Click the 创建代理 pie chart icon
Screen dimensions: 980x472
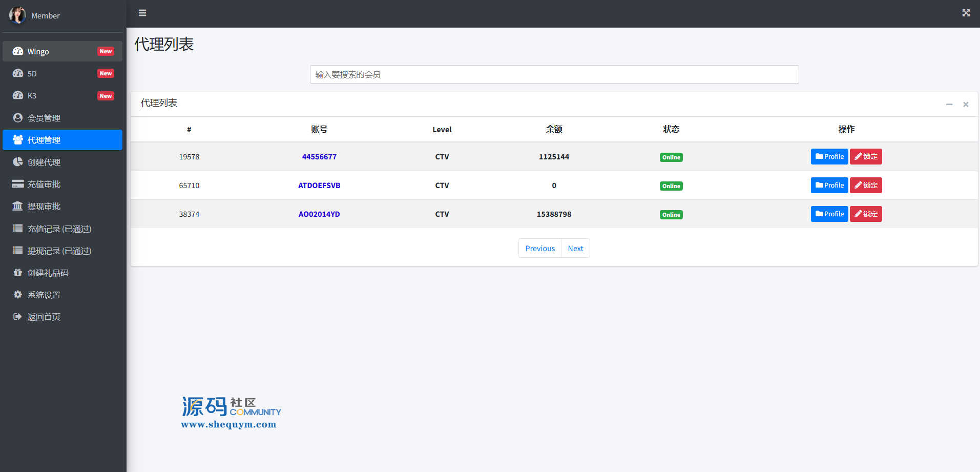point(18,162)
